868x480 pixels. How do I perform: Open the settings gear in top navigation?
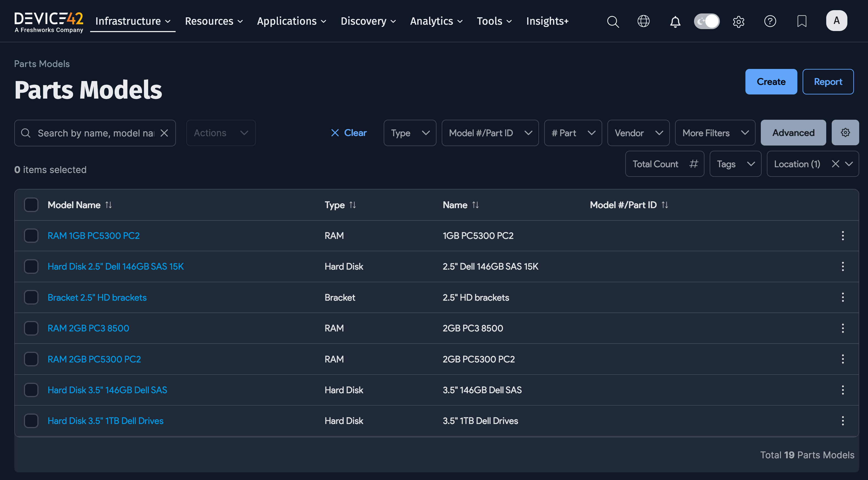[738, 21]
